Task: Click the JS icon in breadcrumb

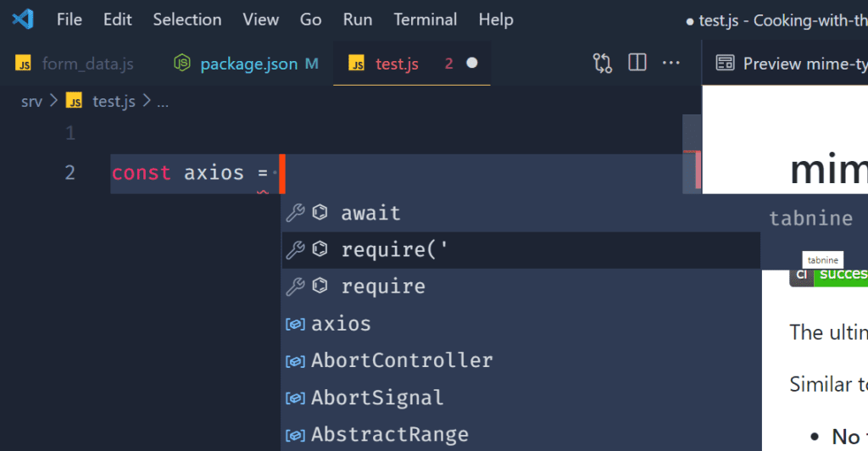Action: (75, 101)
